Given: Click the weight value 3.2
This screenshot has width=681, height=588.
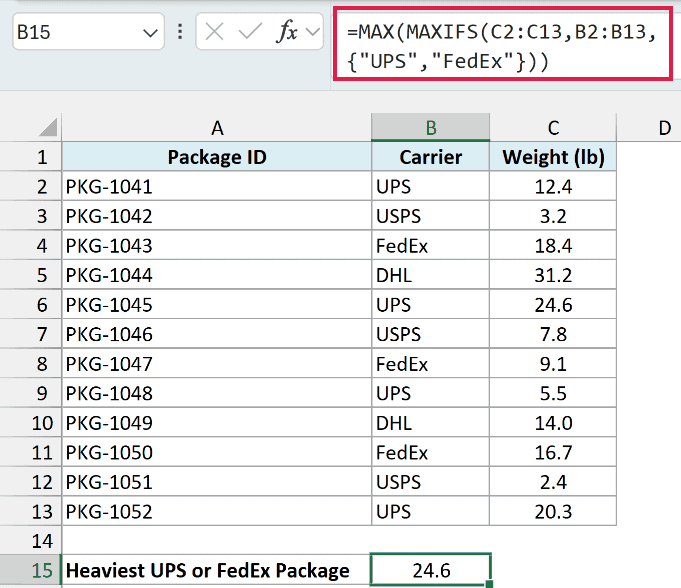Looking at the screenshot, I should pyautogui.click(x=553, y=216).
